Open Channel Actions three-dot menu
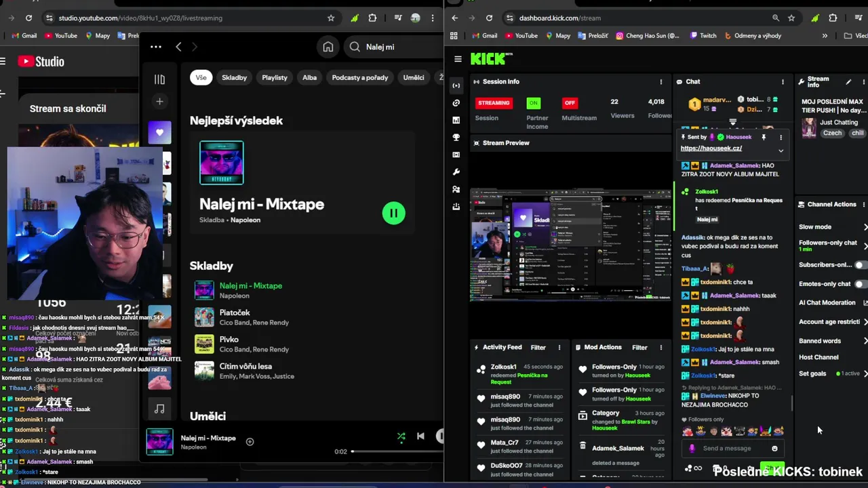Image resolution: width=868 pixels, height=488 pixels. [863, 205]
